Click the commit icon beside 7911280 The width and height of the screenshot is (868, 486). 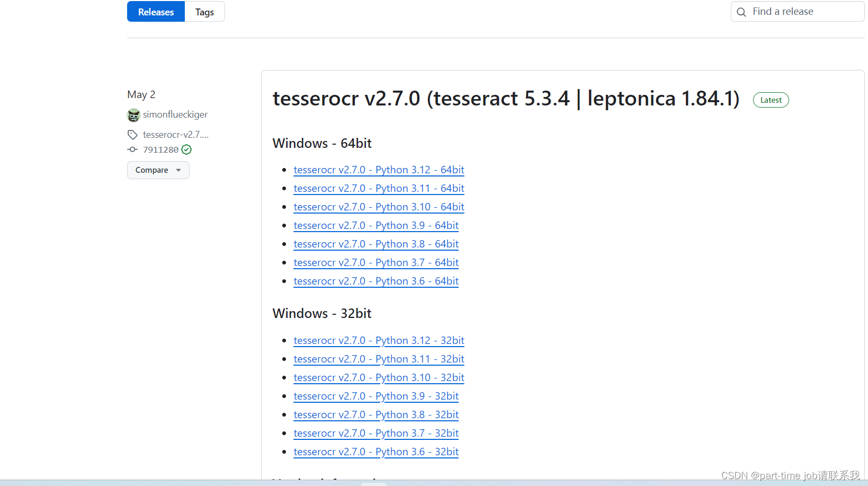tap(132, 149)
